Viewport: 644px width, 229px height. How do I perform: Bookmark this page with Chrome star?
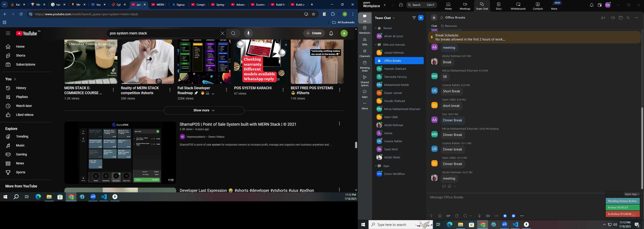[314, 14]
